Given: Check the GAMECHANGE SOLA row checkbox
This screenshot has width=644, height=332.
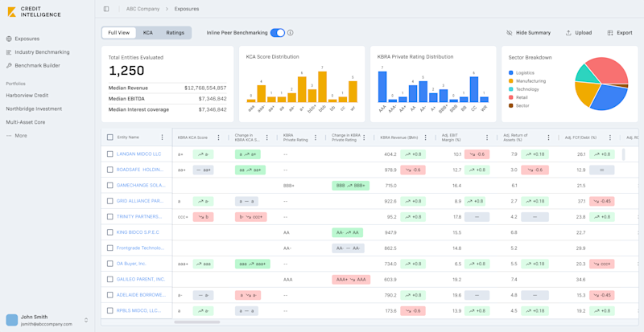Looking at the screenshot, I should pyautogui.click(x=109, y=186).
